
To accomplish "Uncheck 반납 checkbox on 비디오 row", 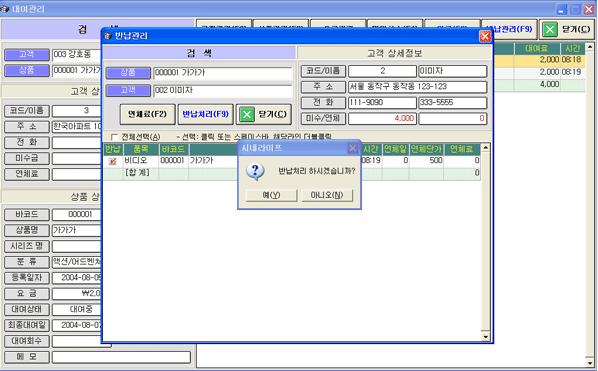I will [113, 161].
